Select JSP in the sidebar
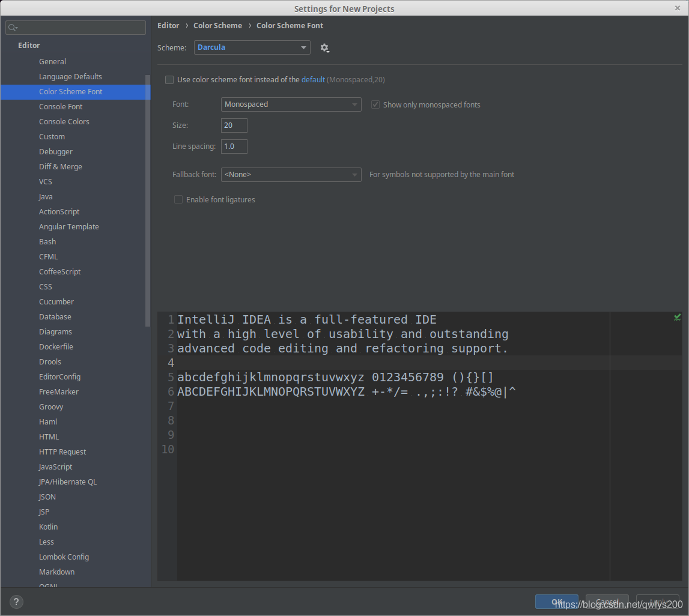Screen dimensions: 689x616 click(44, 512)
